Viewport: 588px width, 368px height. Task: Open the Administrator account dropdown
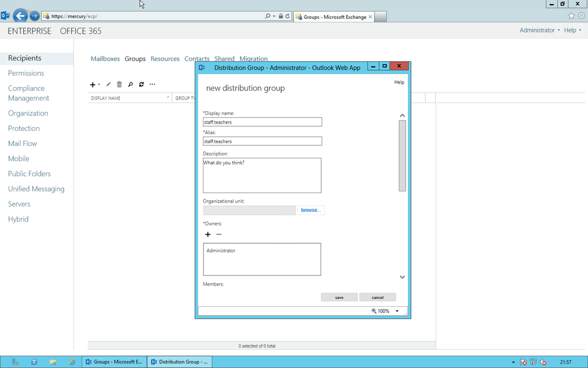540,31
